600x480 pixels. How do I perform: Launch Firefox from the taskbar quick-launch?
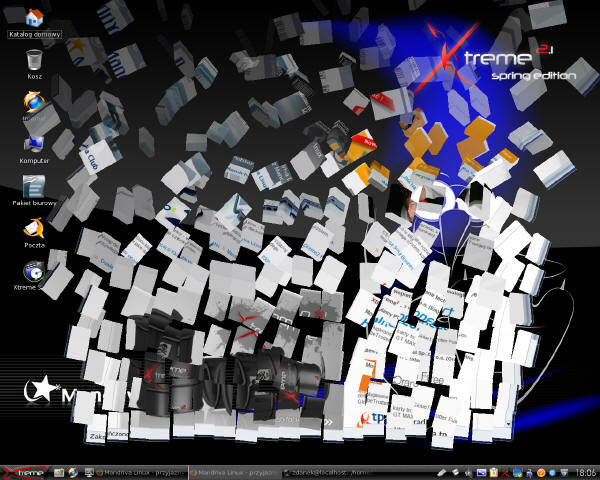coord(73,473)
